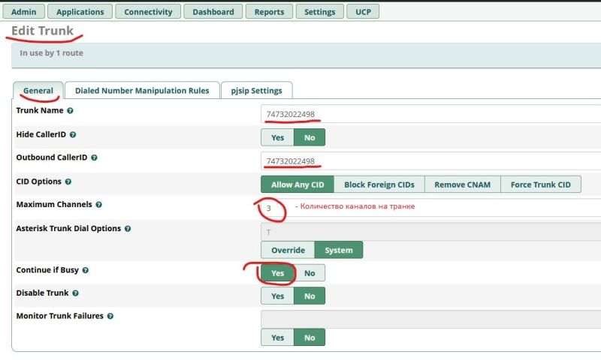This screenshot has height=364, width=601.
Task: Switch to the pjsip Settings tab
Action: (256, 90)
